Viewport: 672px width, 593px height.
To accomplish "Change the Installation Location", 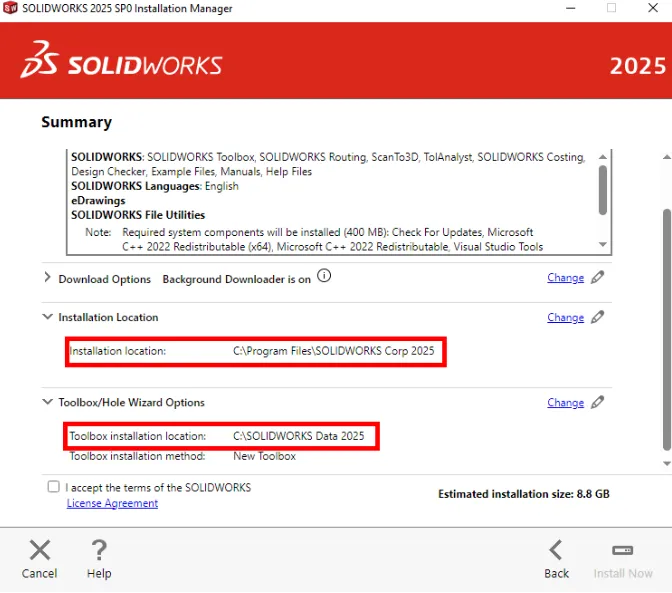I will [565, 317].
